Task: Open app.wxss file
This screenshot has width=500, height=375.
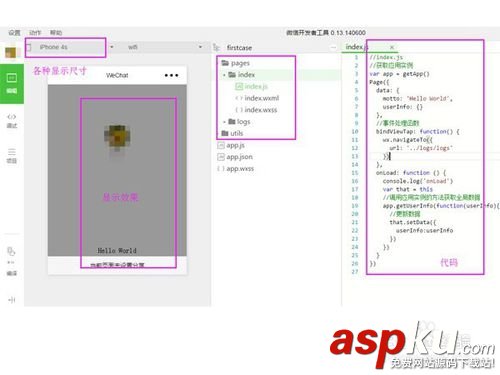Action: pos(235,169)
